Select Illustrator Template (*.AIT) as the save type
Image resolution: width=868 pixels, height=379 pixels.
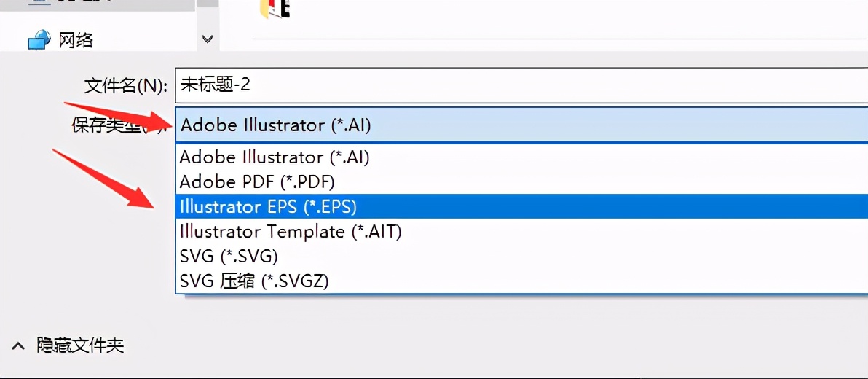290,232
